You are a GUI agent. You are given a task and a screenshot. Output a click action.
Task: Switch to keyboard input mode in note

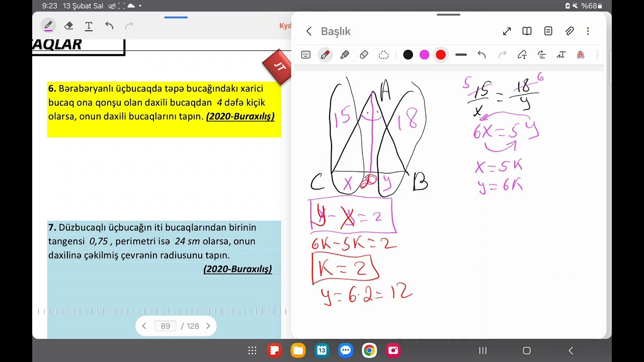tap(305, 55)
